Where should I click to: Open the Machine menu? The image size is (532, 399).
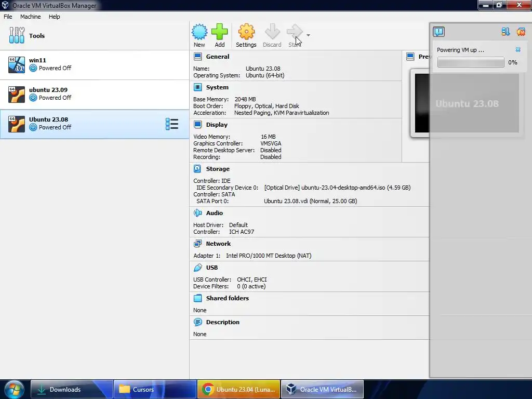[x=31, y=17]
